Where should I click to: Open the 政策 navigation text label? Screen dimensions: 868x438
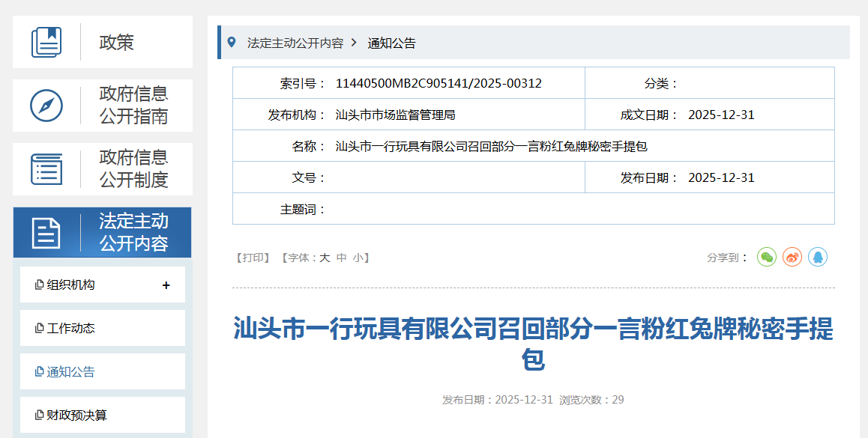click(x=116, y=43)
